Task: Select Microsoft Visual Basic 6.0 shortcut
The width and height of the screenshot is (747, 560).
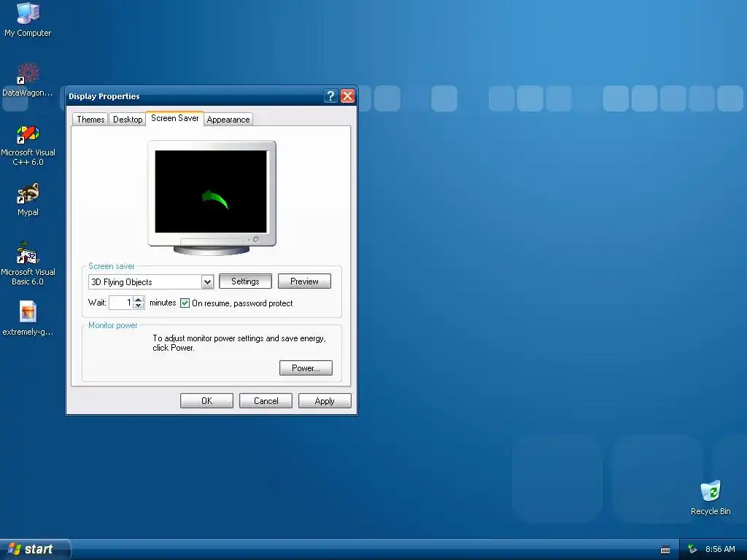Action: coord(28,264)
